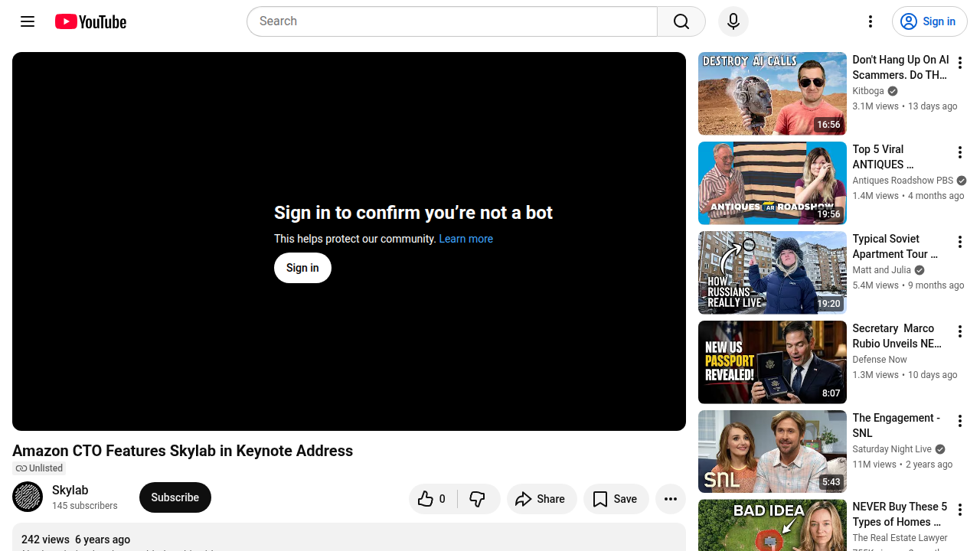The image size is (980, 551).
Task: Open options menu for NEVER Buy Homes video
Action: [959, 510]
